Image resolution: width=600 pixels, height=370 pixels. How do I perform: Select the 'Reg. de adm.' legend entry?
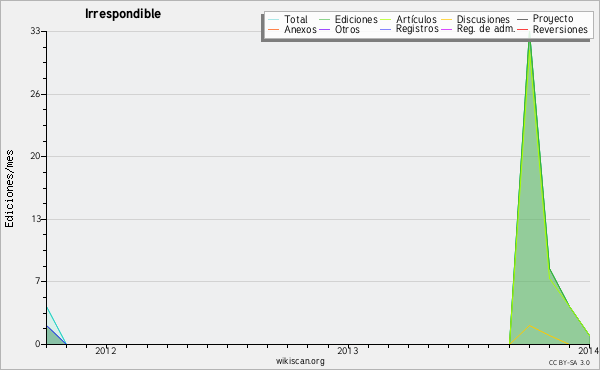486,29
